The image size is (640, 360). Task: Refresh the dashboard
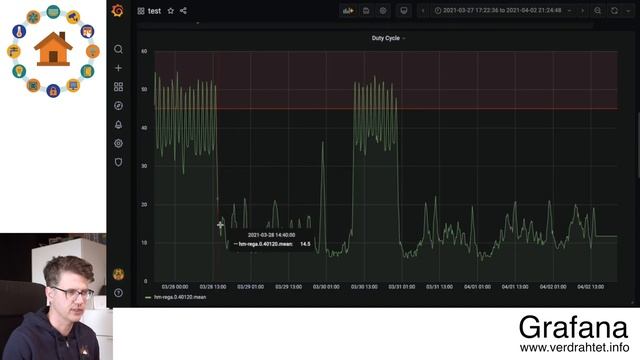click(x=614, y=11)
